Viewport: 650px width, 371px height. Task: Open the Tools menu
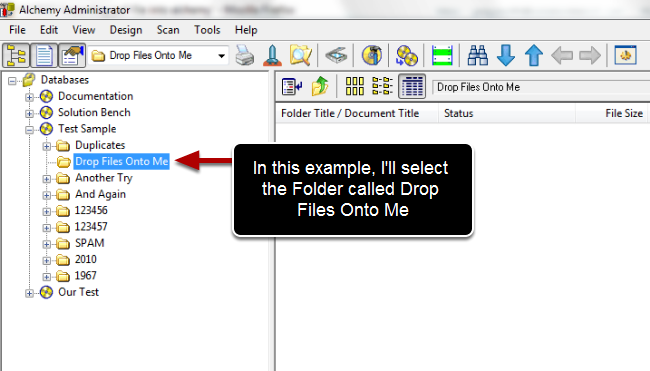point(207,30)
